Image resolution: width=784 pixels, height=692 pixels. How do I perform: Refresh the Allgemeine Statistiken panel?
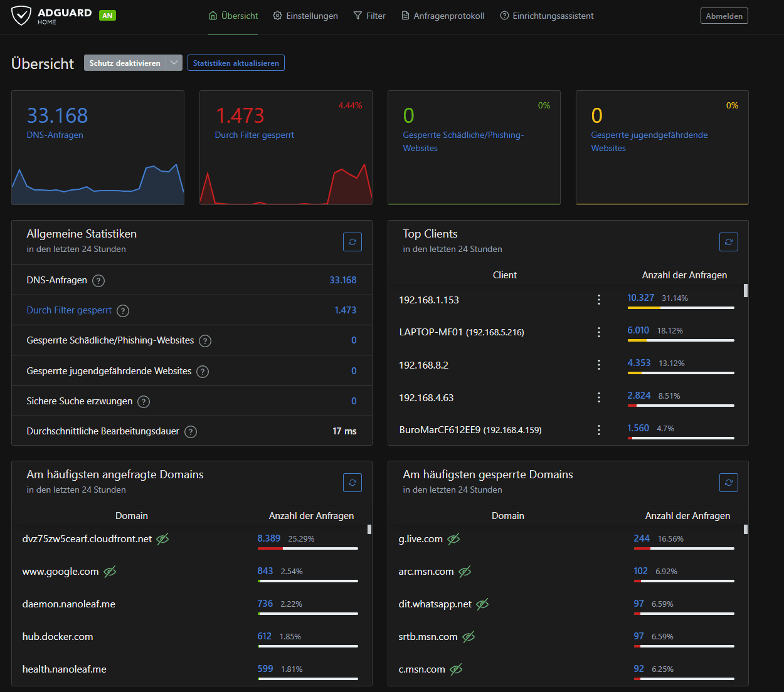(x=352, y=242)
